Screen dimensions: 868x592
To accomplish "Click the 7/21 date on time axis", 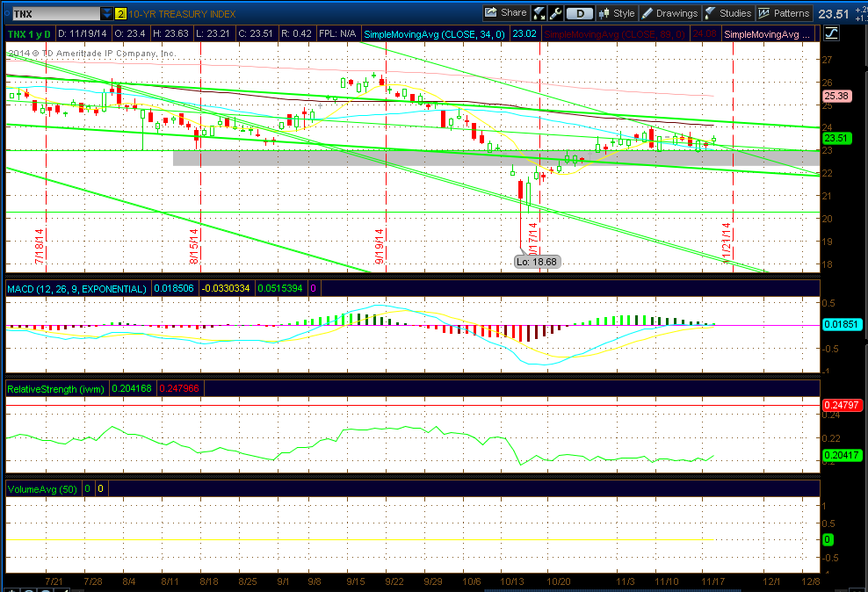I will click(54, 581).
